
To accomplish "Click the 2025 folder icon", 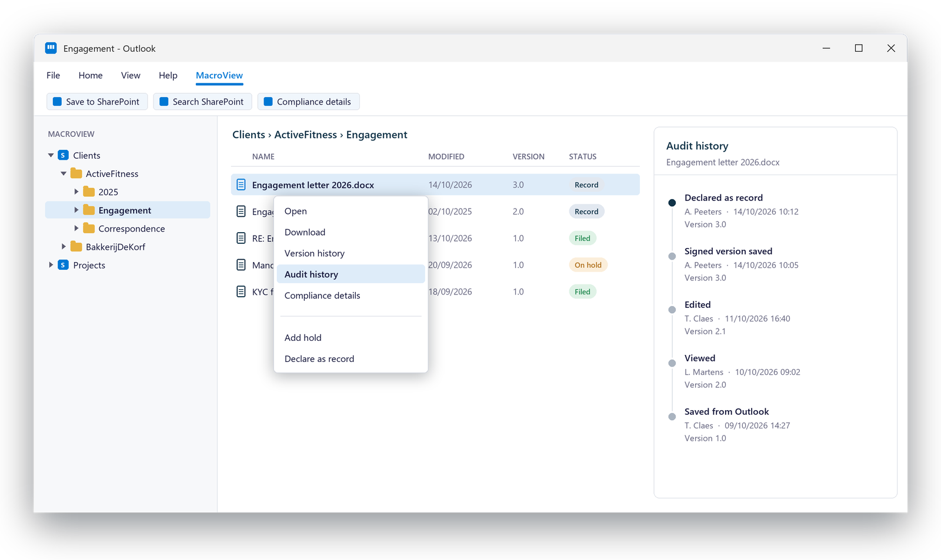I will pyautogui.click(x=89, y=192).
